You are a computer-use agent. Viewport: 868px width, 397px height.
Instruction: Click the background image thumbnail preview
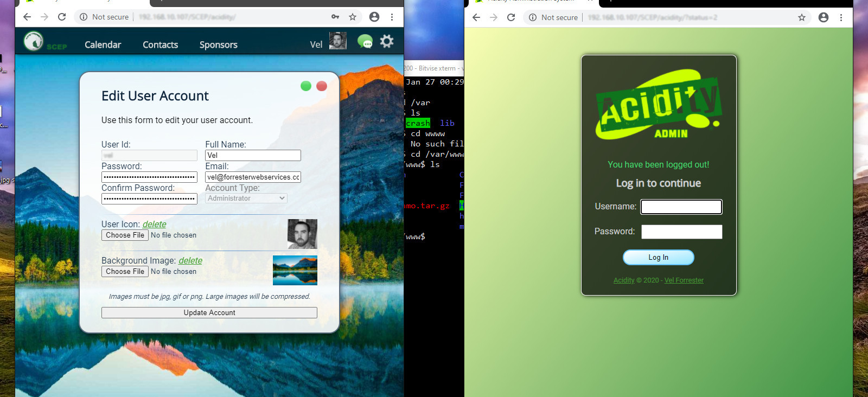coord(295,270)
